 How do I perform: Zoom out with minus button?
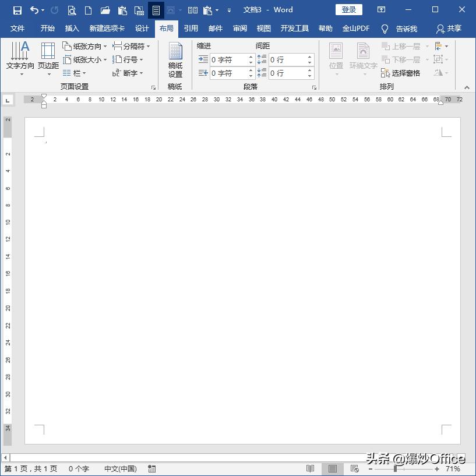pos(371,469)
